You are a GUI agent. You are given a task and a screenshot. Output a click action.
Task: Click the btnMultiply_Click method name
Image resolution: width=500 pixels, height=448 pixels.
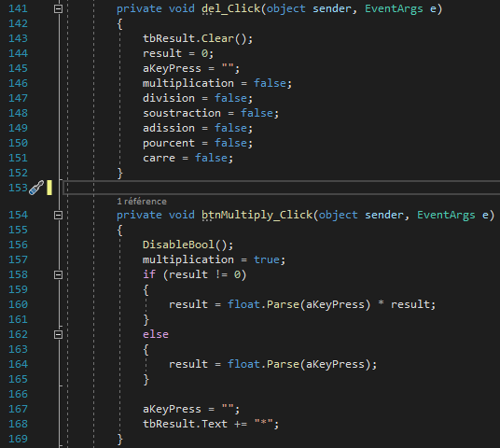[x=257, y=216]
